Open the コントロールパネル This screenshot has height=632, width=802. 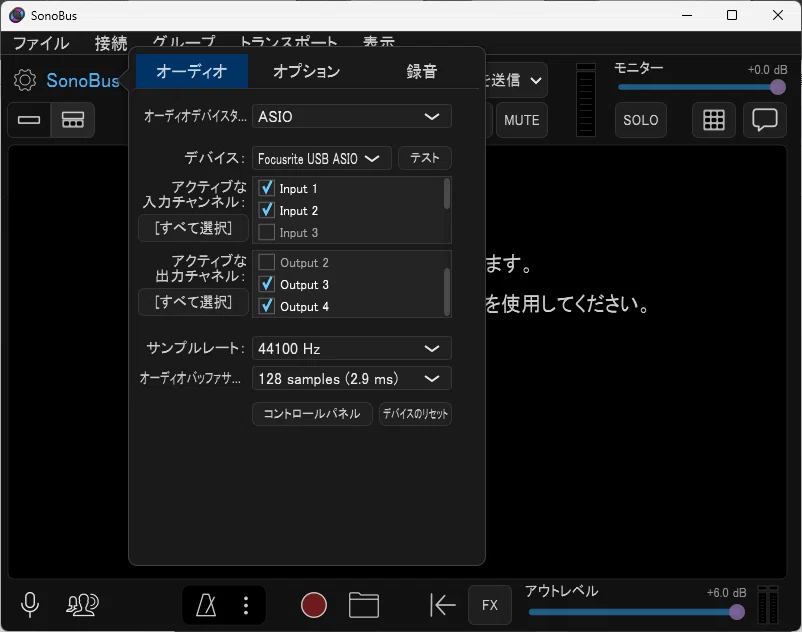[312, 414]
